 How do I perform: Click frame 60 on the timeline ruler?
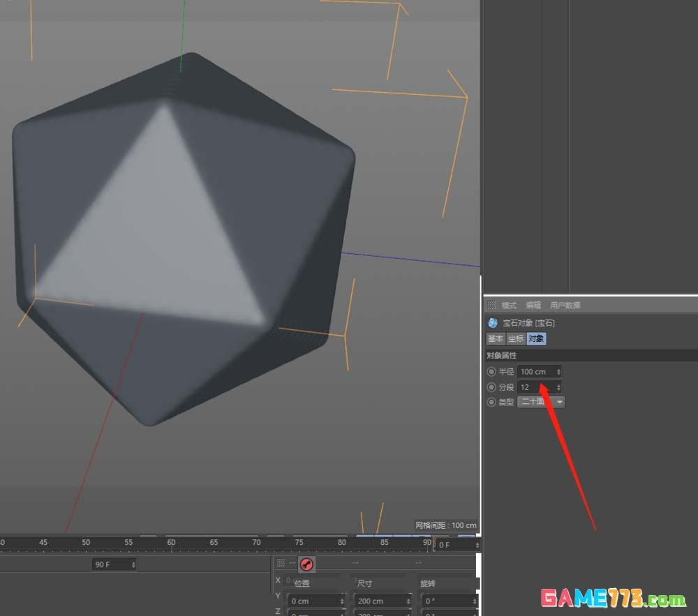tap(171, 543)
